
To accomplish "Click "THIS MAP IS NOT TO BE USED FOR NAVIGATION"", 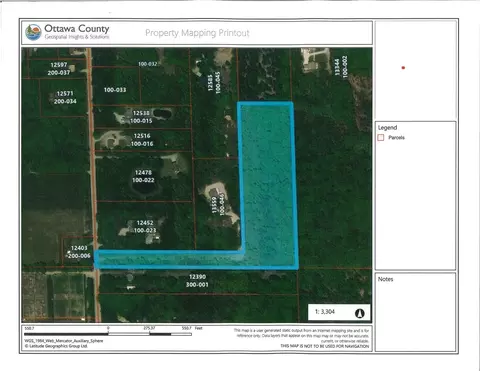I will click(325, 346).
